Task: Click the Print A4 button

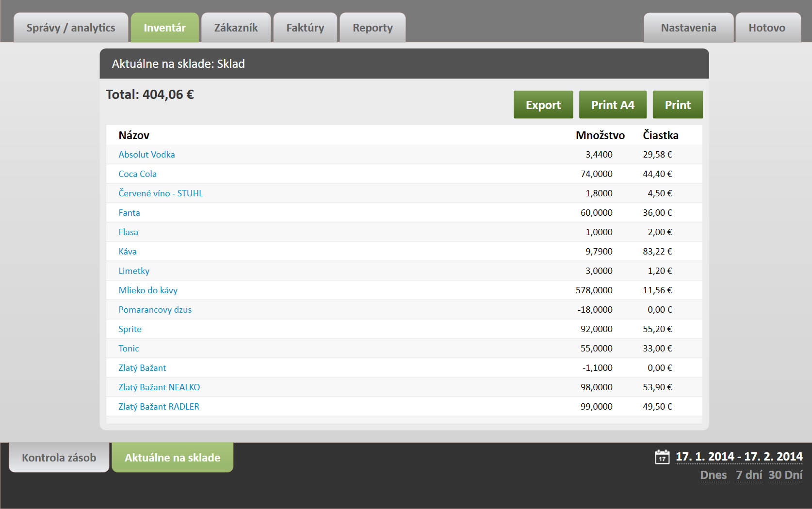Action: [613, 105]
